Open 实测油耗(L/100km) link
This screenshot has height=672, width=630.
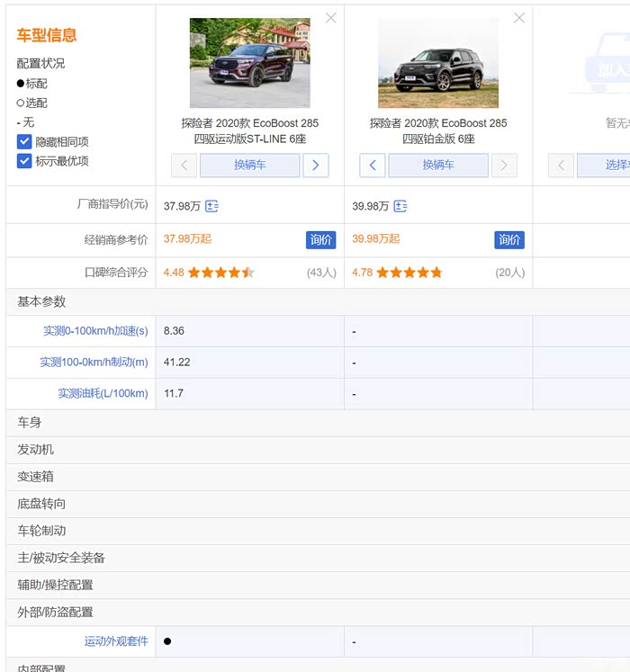pyautogui.click(x=103, y=393)
